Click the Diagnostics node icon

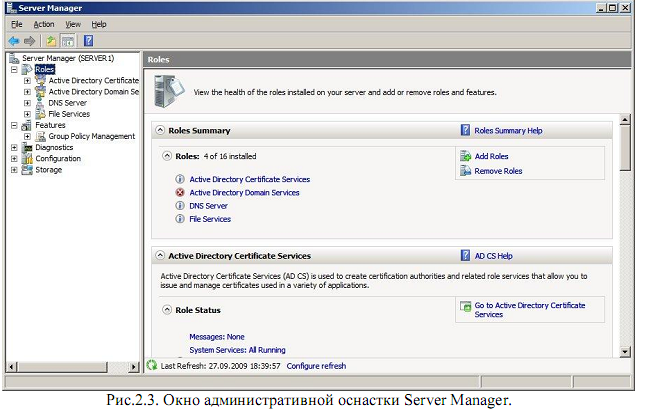point(27,147)
